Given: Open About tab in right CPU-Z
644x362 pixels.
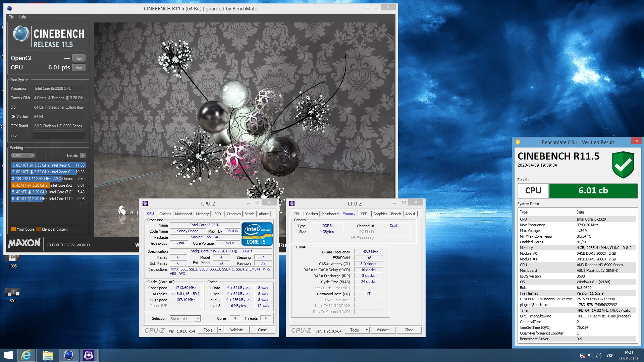Looking at the screenshot, I should click(410, 214).
